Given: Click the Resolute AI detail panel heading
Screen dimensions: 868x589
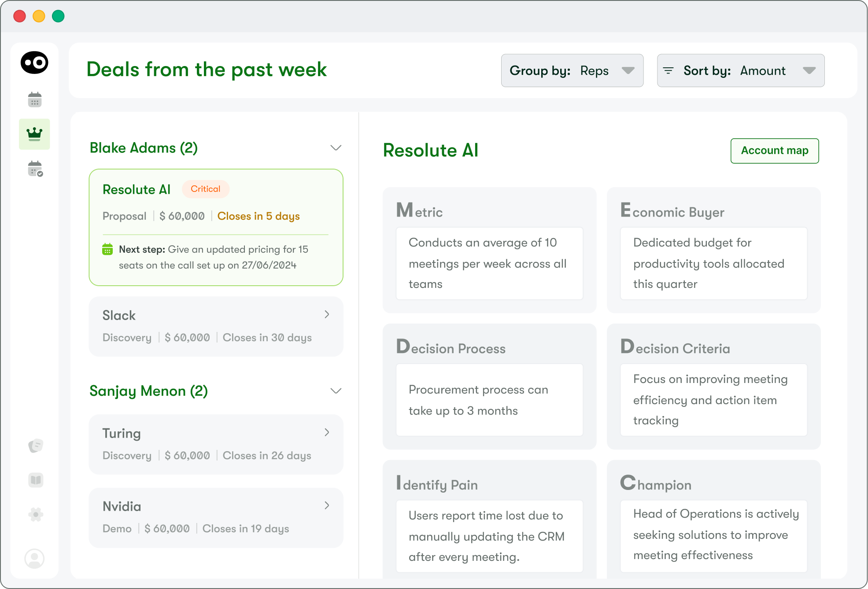Looking at the screenshot, I should click(431, 151).
